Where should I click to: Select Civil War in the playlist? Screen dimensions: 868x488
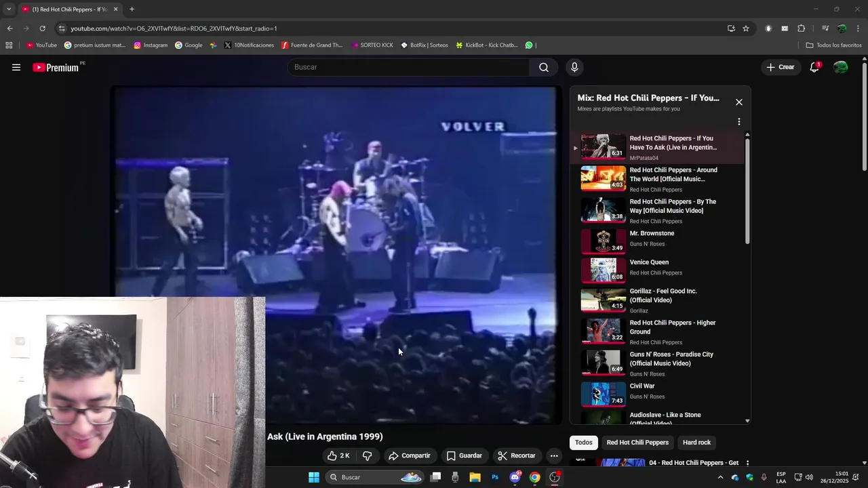click(658, 393)
